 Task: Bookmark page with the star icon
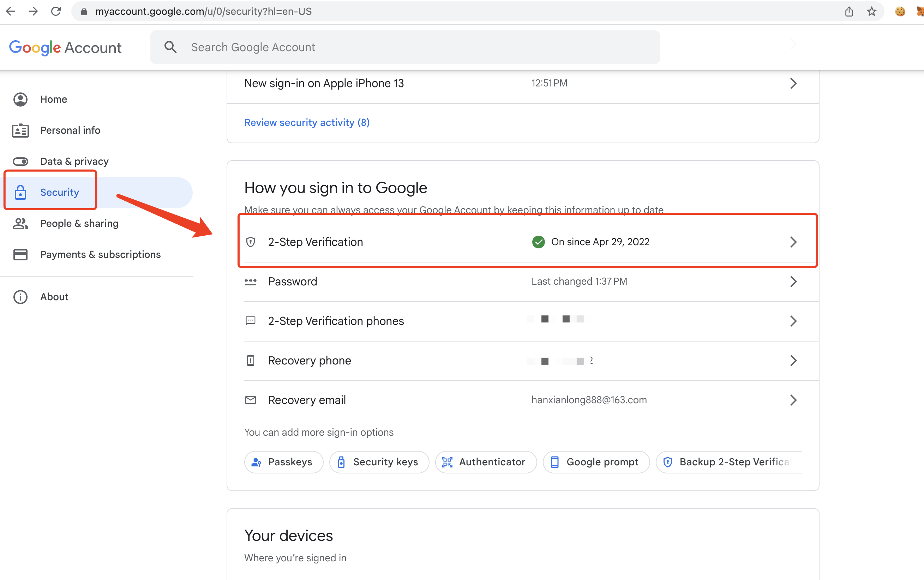(x=871, y=12)
